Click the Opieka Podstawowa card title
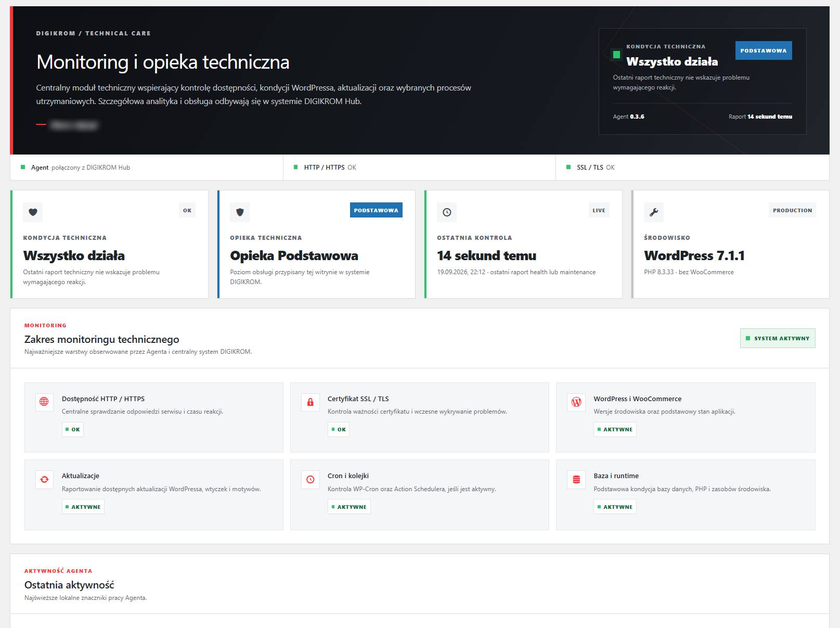The image size is (840, 628). (294, 255)
